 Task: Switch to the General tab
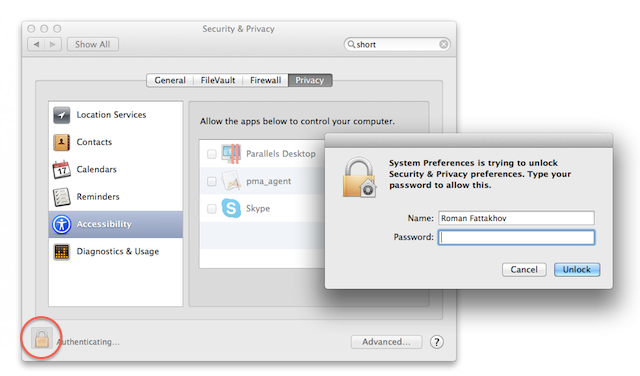coord(170,80)
